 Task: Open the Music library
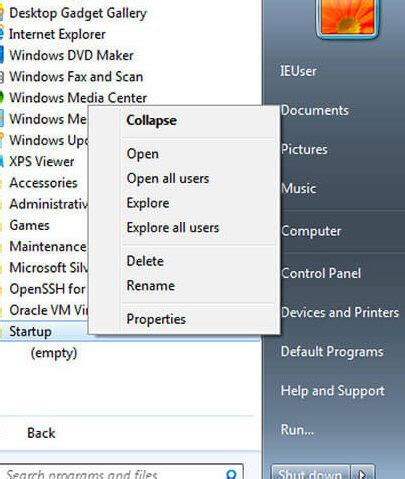[x=299, y=188]
